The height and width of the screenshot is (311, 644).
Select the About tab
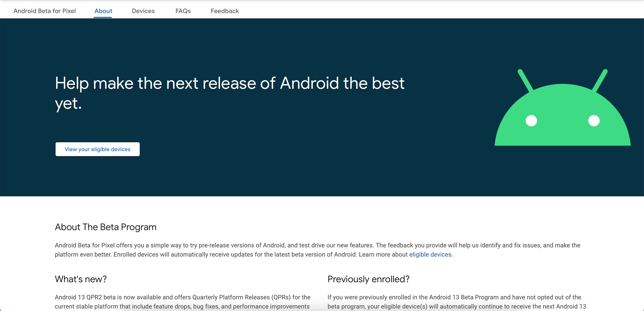[x=103, y=11]
